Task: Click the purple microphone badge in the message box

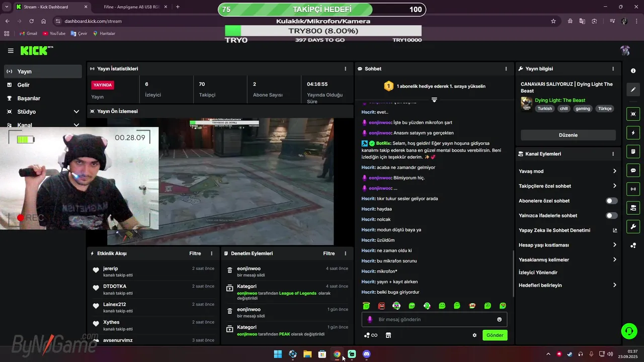Action: pos(370,319)
